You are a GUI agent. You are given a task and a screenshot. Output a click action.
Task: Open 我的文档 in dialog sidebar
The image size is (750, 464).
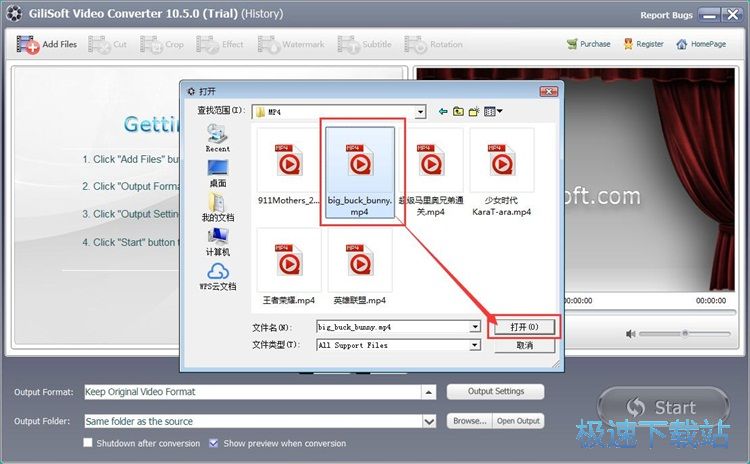pyautogui.click(x=218, y=208)
